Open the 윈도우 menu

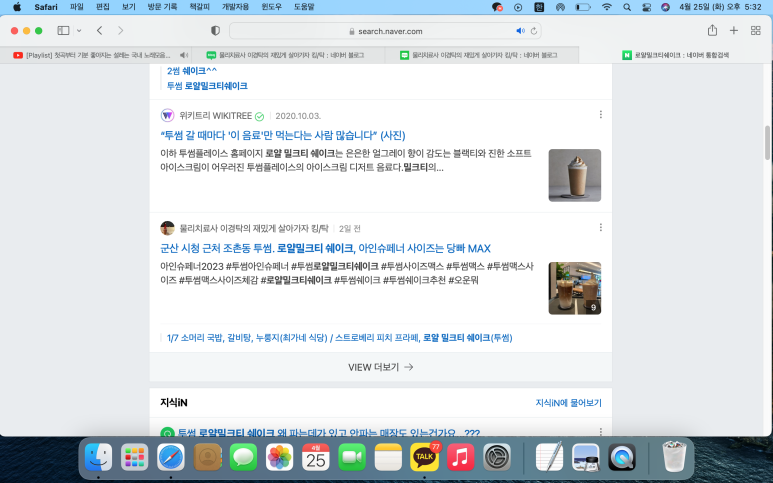pyautogui.click(x=272, y=7)
